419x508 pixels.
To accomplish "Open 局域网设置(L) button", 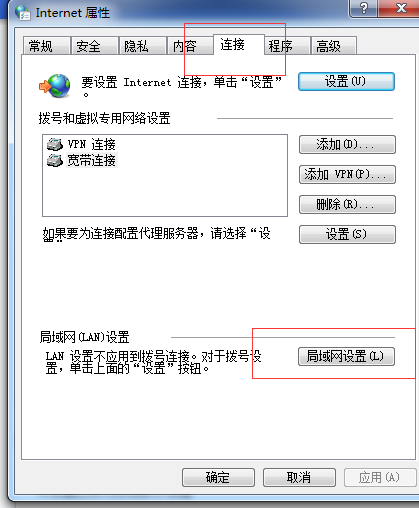I will point(346,357).
